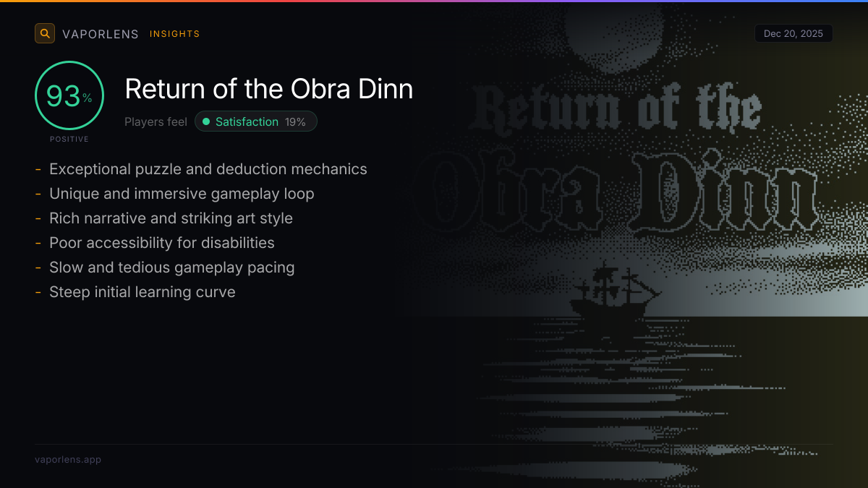Open the Insights label in header
The width and height of the screenshot is (868, 488).
pyautogui.click(x=174, y=34)
